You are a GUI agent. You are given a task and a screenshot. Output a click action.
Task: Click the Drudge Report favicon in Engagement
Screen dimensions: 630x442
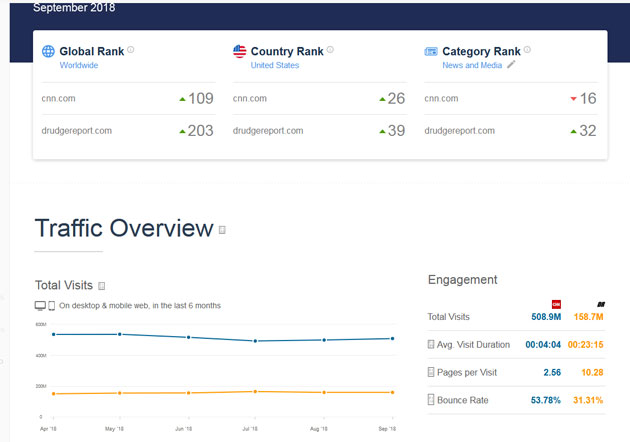pos(601,304)
